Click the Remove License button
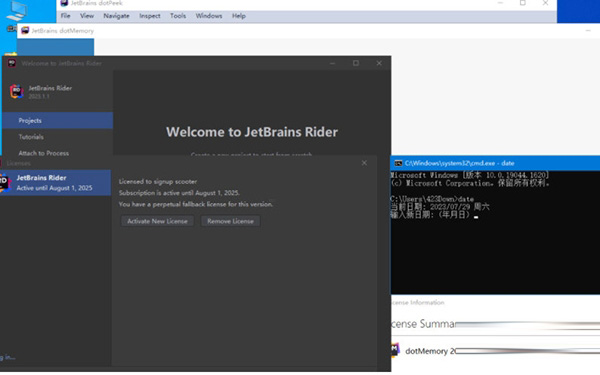 (x=230, y=221)
